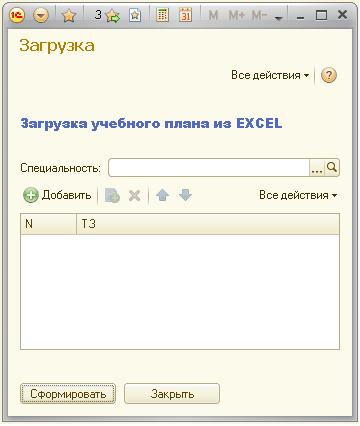Click the M memory button
The width and height of the screenshot is (360, 426).
point(213,15)
